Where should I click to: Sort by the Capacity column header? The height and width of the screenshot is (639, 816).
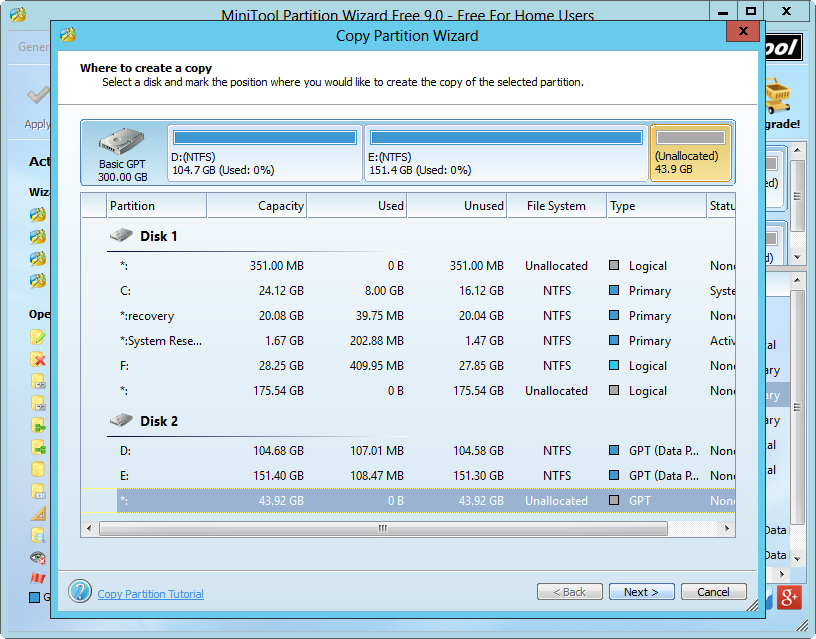point(257,206)
